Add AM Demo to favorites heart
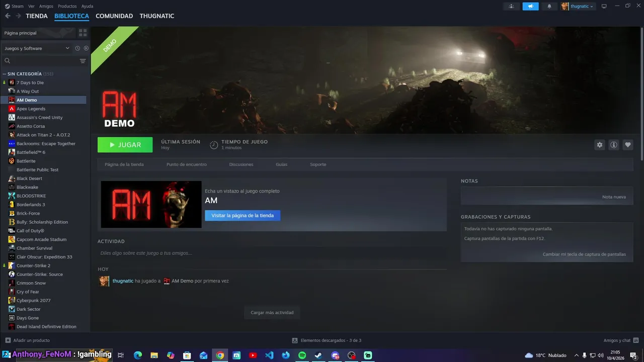Screen dimensions: 644x362 click(x=628, y=145)
